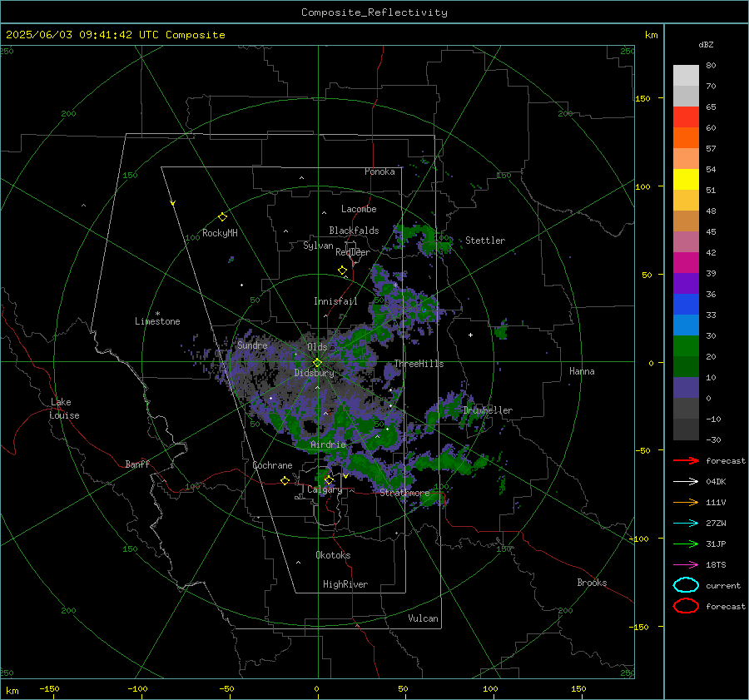Click the Brooks town label
This screenshot has width=749, height=700.
tap(592, 583)
